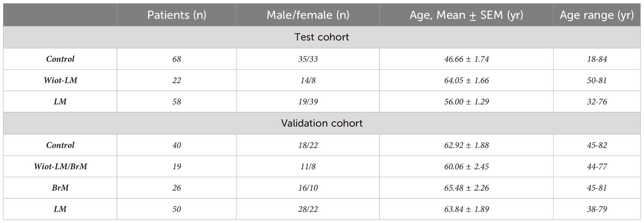Screen dimensions: 644x223
Task: Click the 19/39 male/female cell
Action: click(308, 102)
